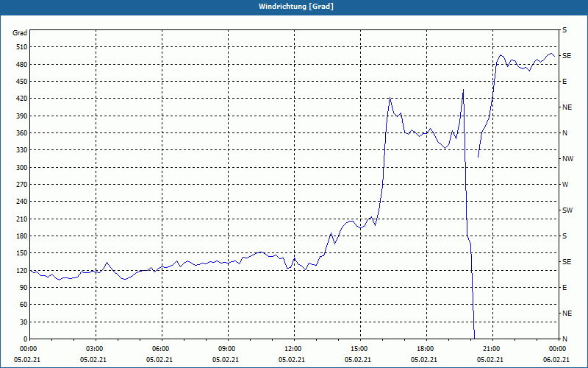Image resolution: width=588 pixels, height=368 pixels.
Task: Select the Grad unit label on the axis
Action: [20, 33]
